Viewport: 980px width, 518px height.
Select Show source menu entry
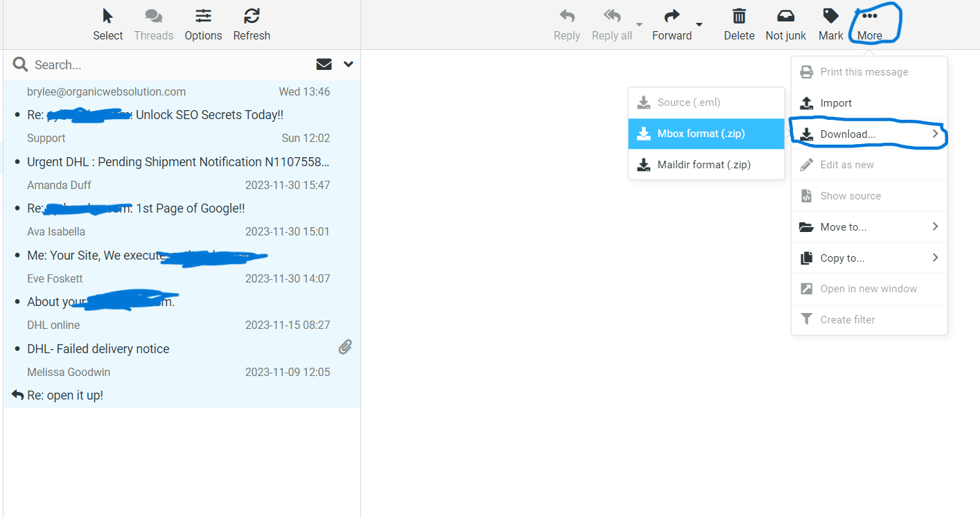point(869,196)
